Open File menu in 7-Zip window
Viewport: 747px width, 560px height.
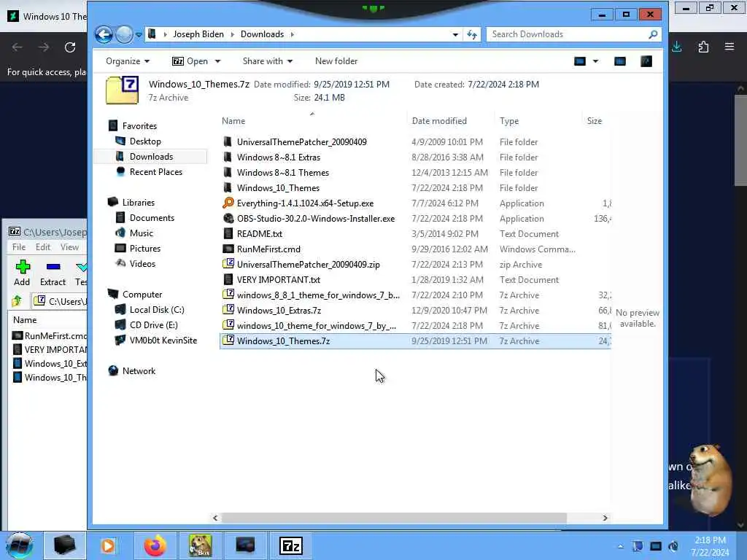[19, 247]
